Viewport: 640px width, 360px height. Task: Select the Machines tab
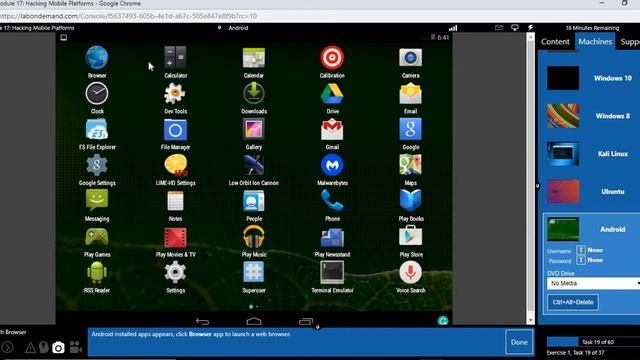(595, 42)
